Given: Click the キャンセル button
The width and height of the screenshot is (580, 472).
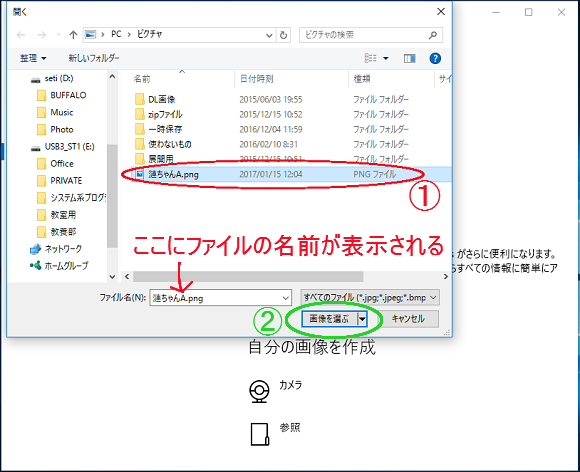Looking at the screenshot, I should coord(408,318).
